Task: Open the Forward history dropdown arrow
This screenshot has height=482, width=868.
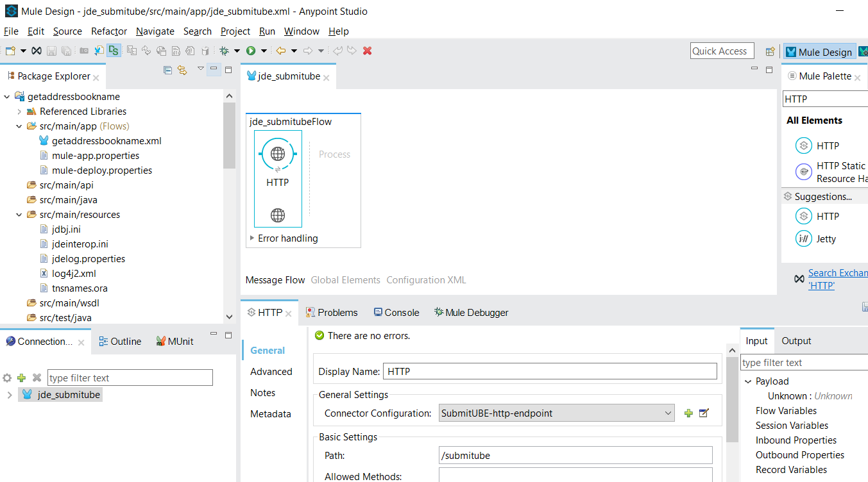Action: [321, 51]
